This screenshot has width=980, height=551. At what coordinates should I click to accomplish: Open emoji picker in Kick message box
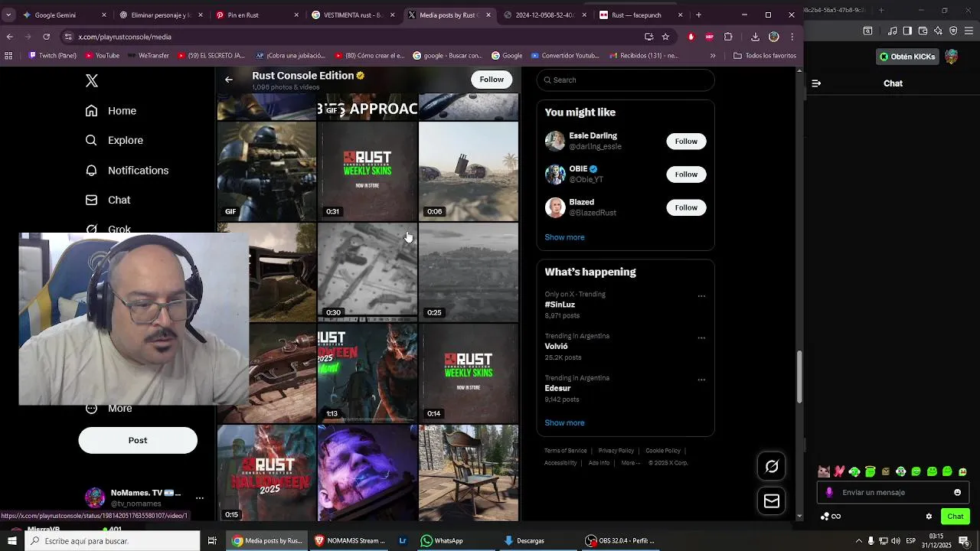(x=957, y=493)
